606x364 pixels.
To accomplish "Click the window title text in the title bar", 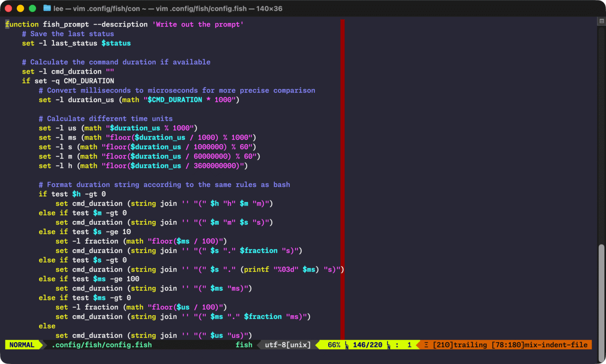I will coord(168,8).
